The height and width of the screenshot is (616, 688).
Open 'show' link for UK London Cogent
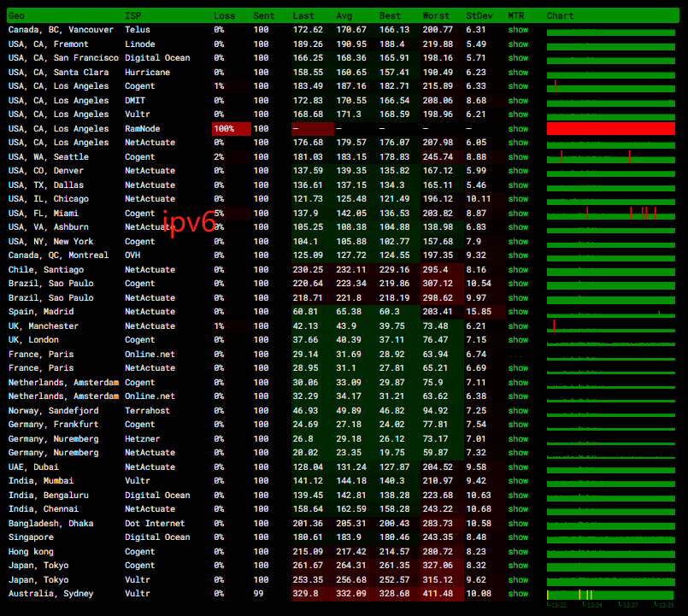(x=518, y=339)
